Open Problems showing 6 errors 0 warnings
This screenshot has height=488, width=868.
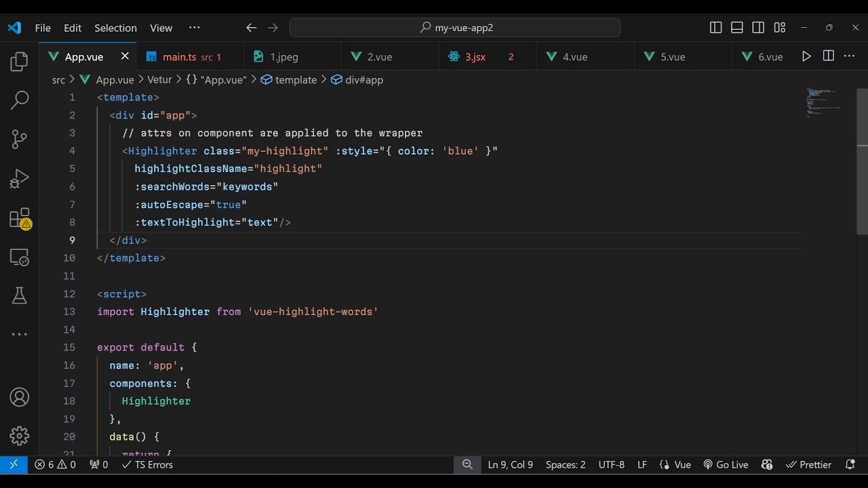55,464
